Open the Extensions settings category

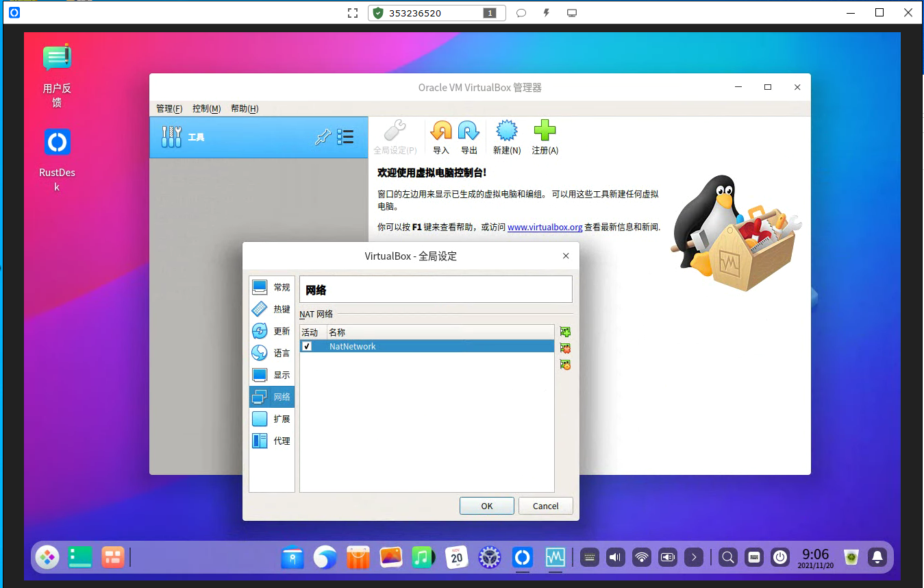point(272,419)
